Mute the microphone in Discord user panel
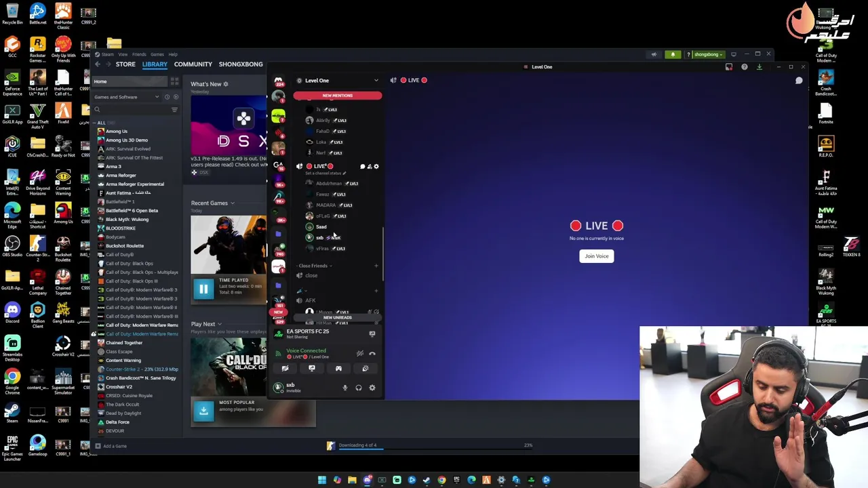Viewport: 868px width, 488px height. (344, 388)
